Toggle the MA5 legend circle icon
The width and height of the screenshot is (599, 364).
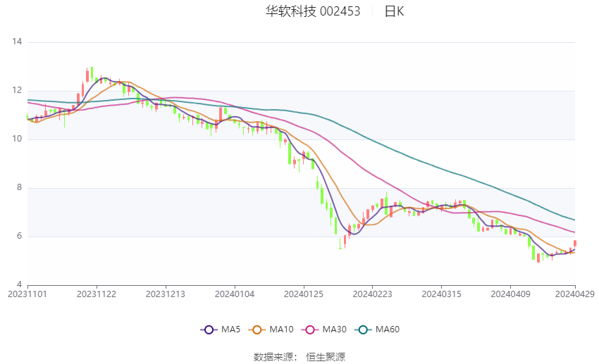pyautogui.click(x=209, y=330)
